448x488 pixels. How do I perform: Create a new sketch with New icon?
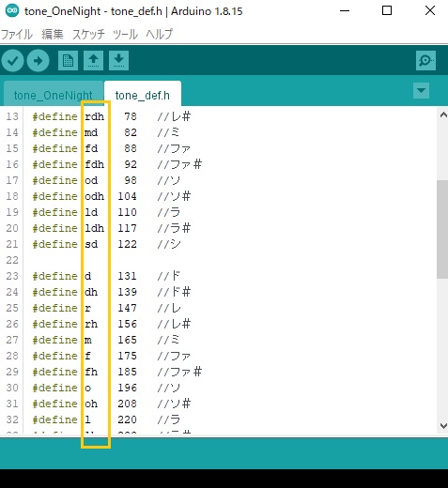pos(68,60)
